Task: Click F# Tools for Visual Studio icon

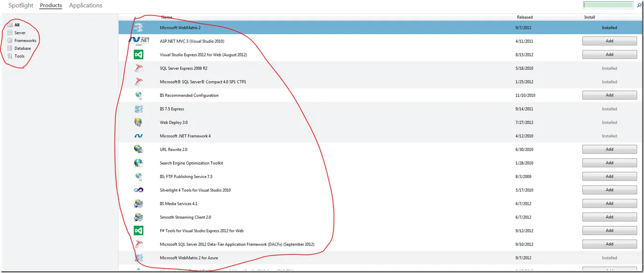Action: coord(139,231)
